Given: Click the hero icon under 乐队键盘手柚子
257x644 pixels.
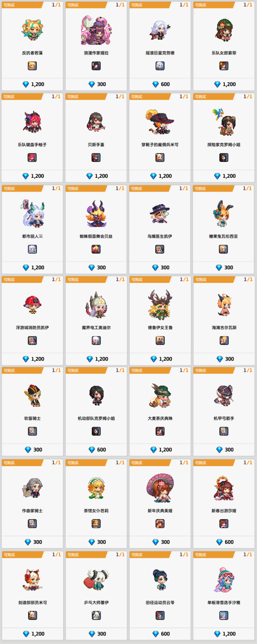Looking at the screenshot, I should click(x=32, y=158).
